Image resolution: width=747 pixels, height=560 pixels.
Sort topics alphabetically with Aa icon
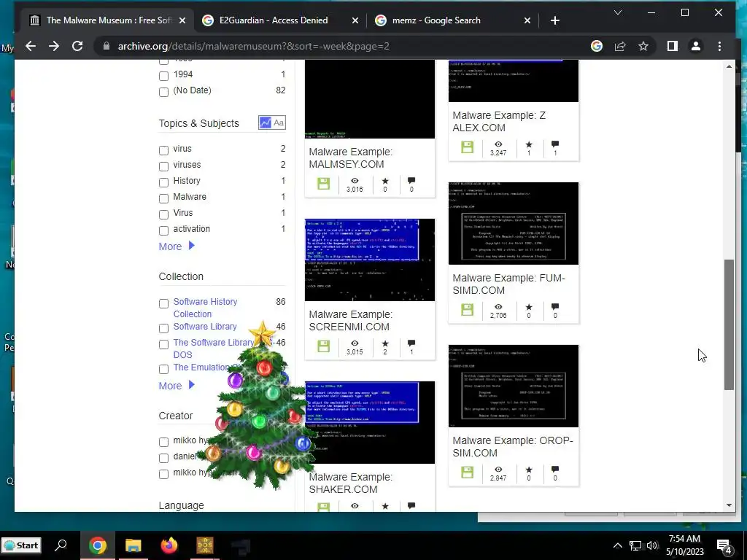[x=279, y=122]
